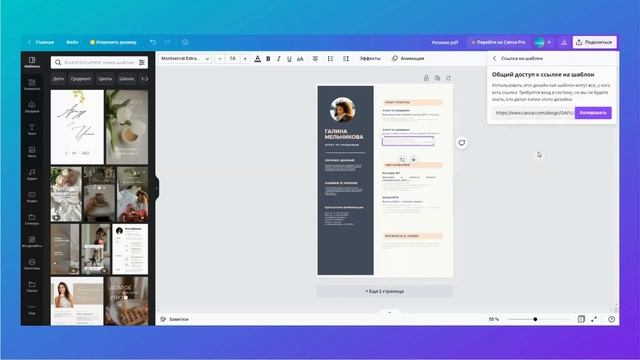Open the Templates tab in the sidebar
The height and width of the screenshot is (360, 640).
(x=32, y=62)
